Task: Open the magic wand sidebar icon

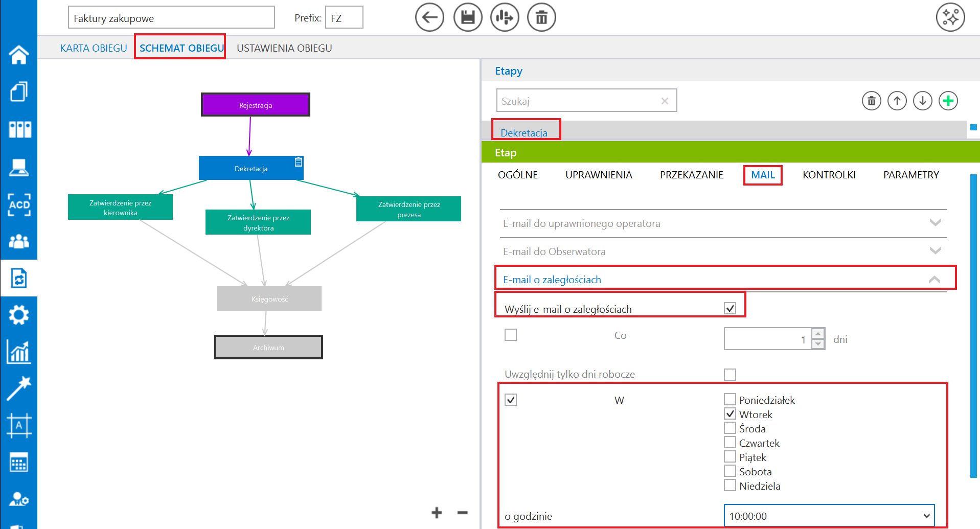Action: [19, 388]
